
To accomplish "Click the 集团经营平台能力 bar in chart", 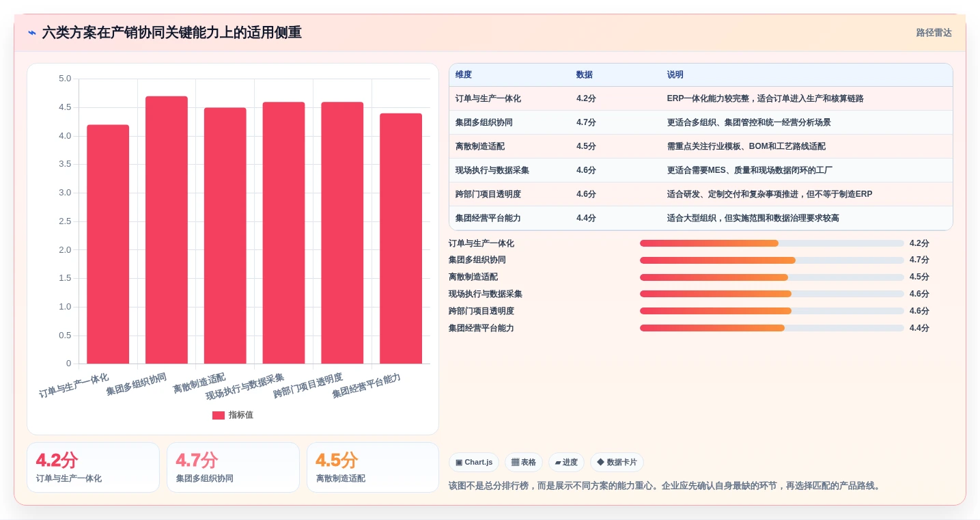I will tap(401, 238).
